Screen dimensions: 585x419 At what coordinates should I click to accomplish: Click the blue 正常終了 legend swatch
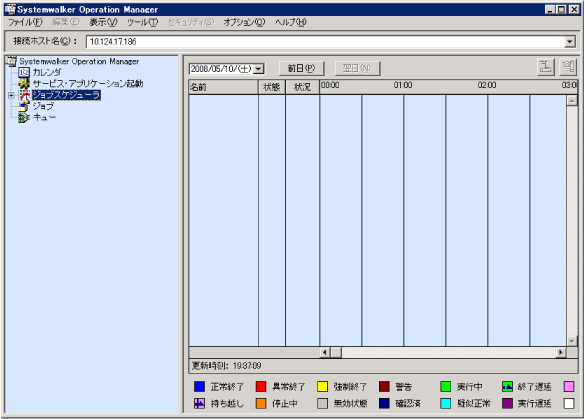tap(200, 387)
